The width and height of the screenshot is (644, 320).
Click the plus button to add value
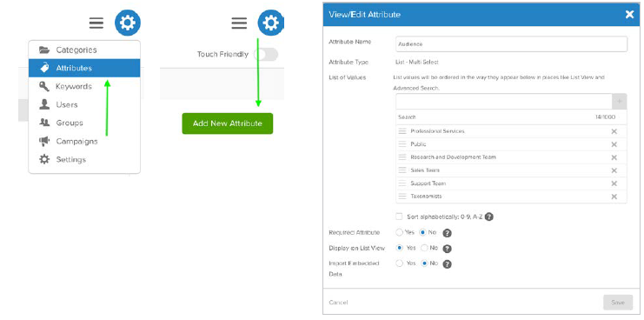(620, 102)
